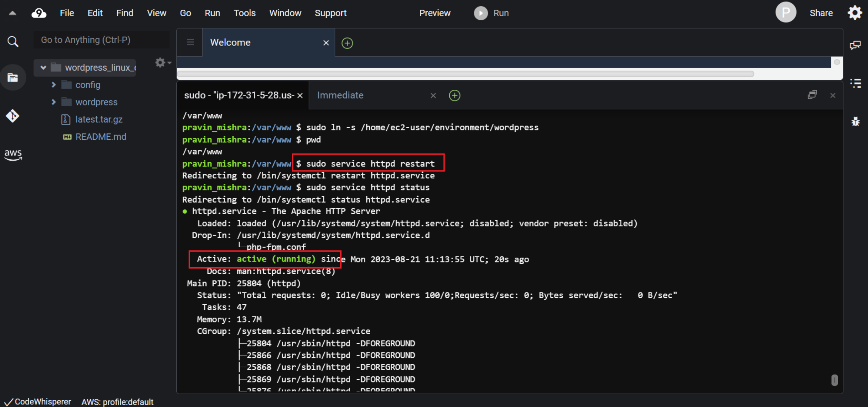Open the Edit menu

coord(95,13)
